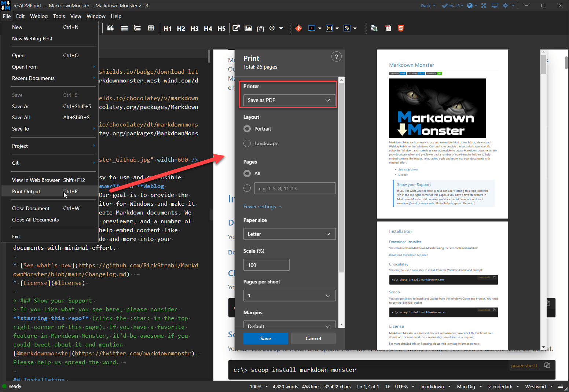The height and width of the screenshot is (392, 569).
Task: Open settings with the gear icon
Action: [506, 6]
